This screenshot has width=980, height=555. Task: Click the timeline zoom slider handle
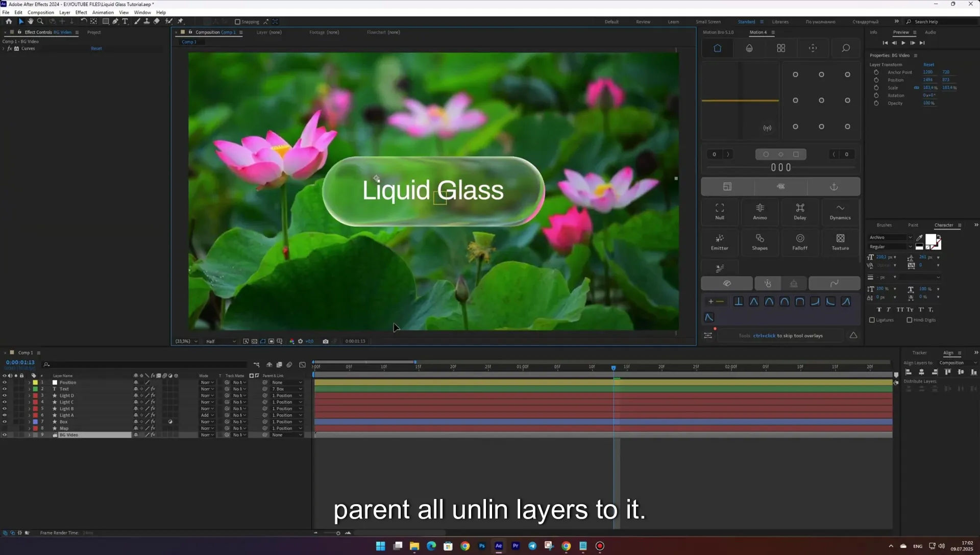pos(338,534)
